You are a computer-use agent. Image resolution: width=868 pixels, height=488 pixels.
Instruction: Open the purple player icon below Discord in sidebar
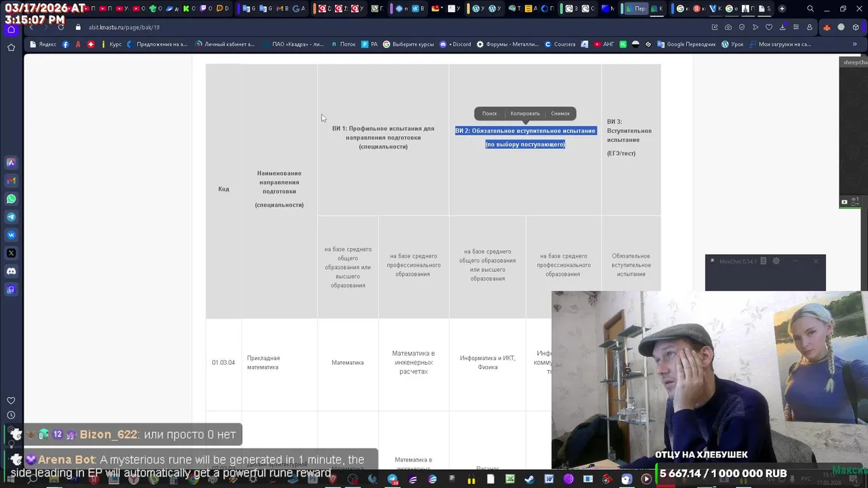pyautogui.click(x=11, y=289)
